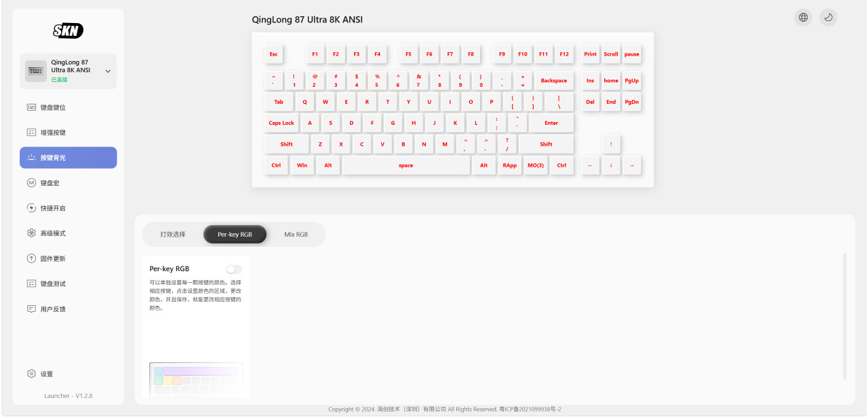Image resolution: width=868 pixels, height=417 pixels.
Task: Open 键盘宏 menu item
Action: [68, 183]
